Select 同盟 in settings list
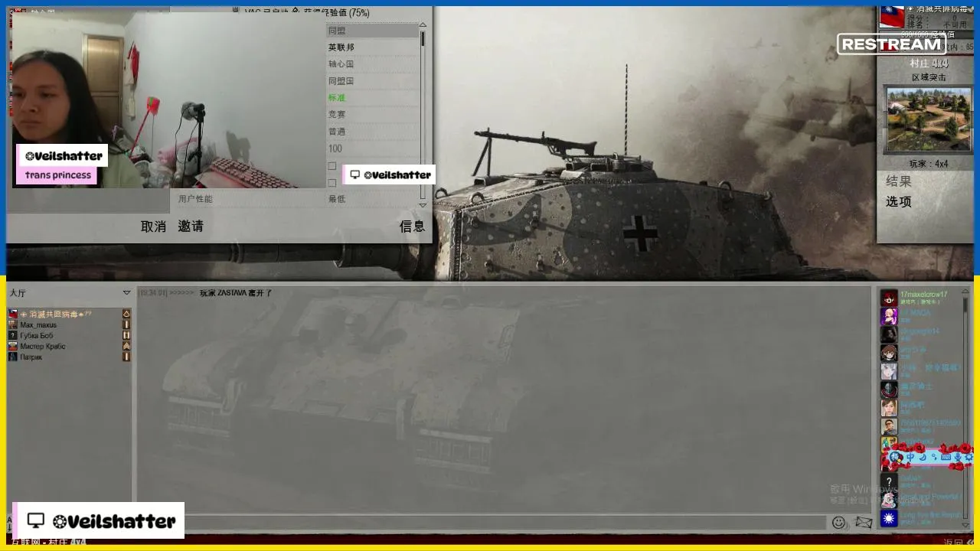The image size is (980, 551). [373, 31]
